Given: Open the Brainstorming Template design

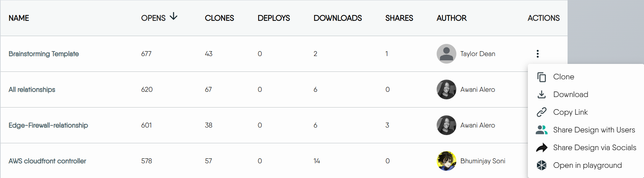Looking at the screenshot, I should 44,54.
